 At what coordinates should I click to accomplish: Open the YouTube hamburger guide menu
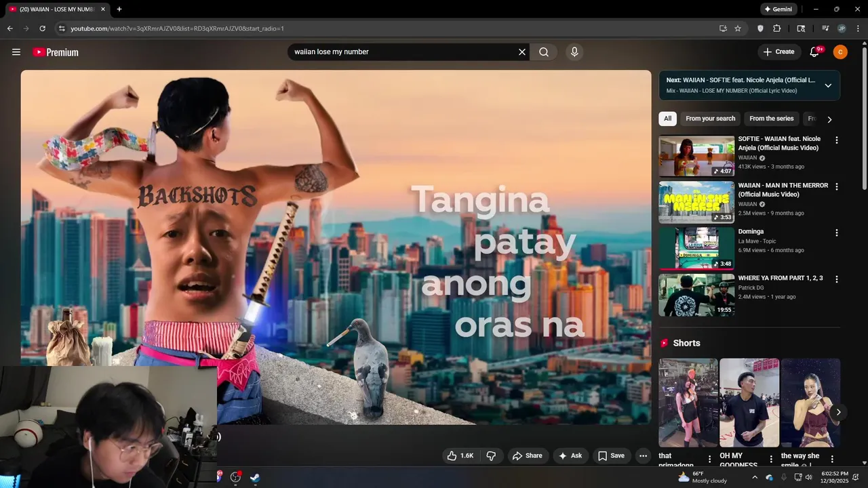click(x=16, y=52)
